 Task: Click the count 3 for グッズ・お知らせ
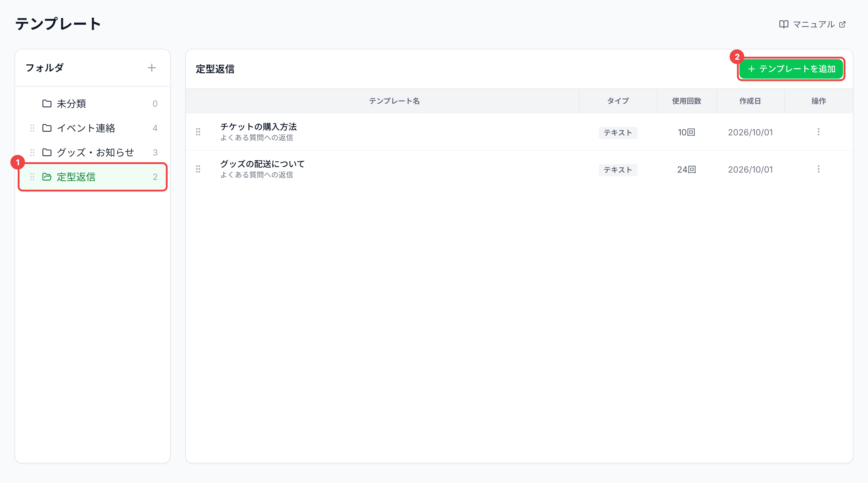point(155,152)
